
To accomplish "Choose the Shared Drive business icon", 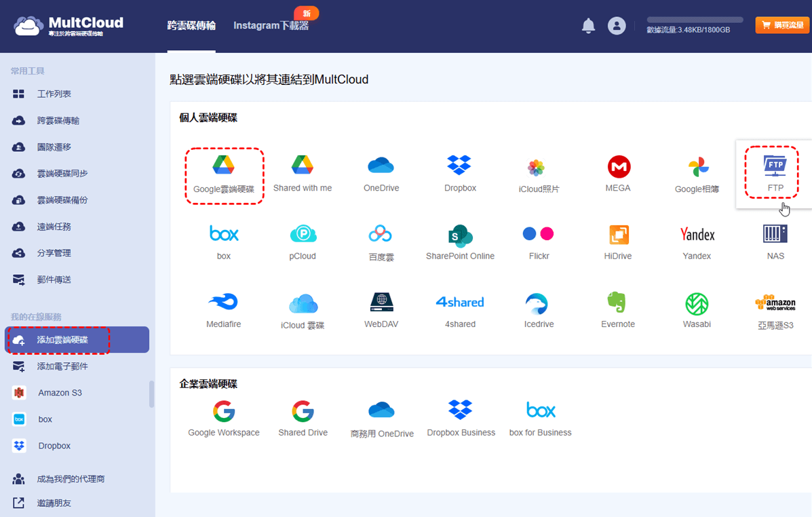I will (303, 411).
